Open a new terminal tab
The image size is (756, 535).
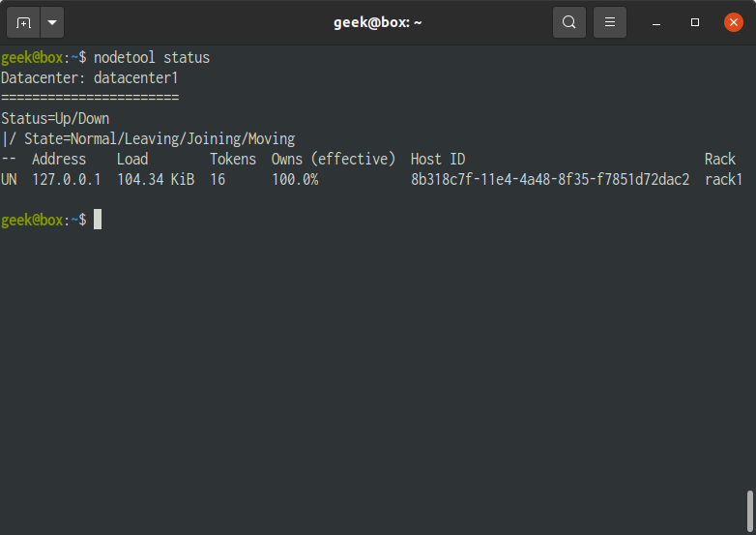[x=23, y=22]
